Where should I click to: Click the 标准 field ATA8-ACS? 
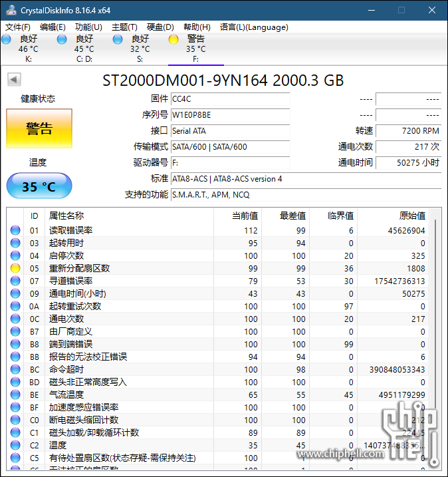click(306, 179)
